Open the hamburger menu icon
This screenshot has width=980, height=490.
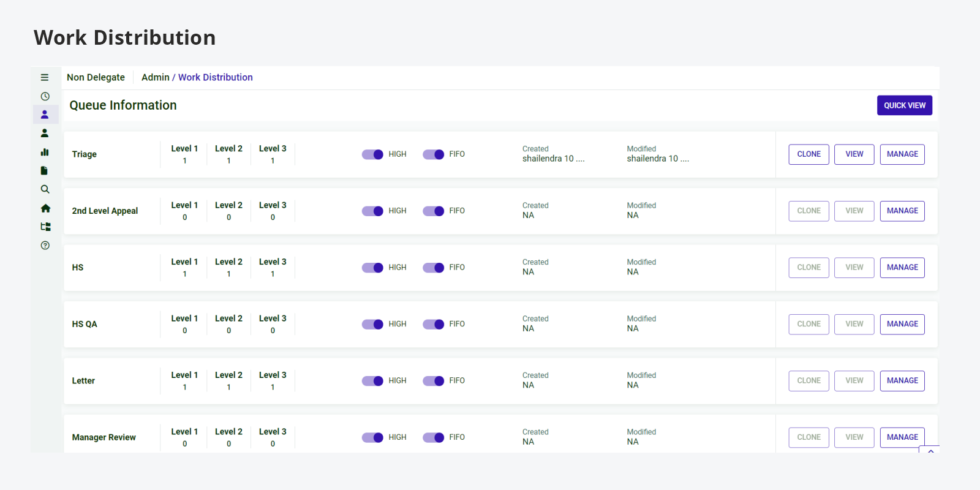pyautogui.click(x=45, y=77)
